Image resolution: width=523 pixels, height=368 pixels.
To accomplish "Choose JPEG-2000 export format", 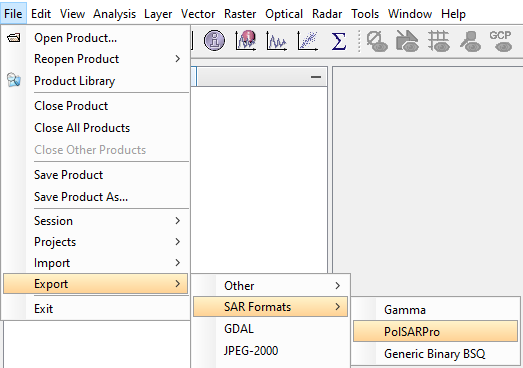I will pyautogui.click(x=270, y=351).
